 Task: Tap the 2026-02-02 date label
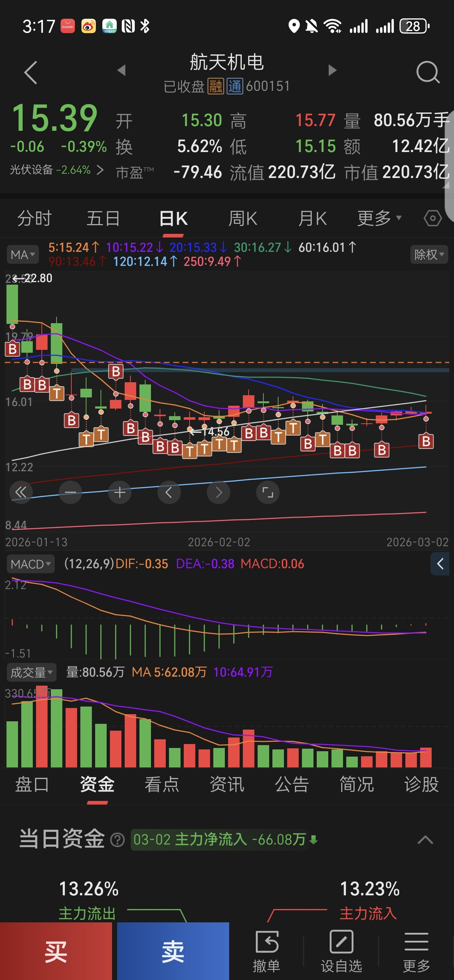(x=219, y=542)
